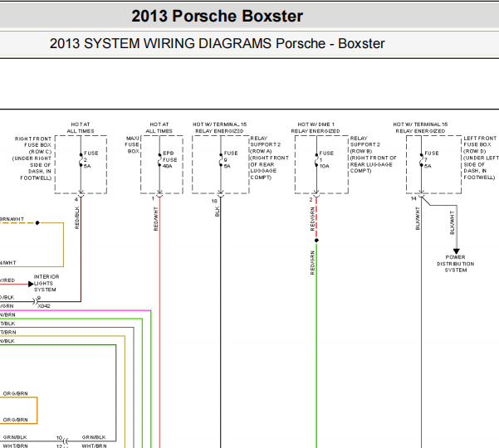
Task: Select the "HOT AT ALL TIMES" label above EPB fuse
Action: (159, 128)
